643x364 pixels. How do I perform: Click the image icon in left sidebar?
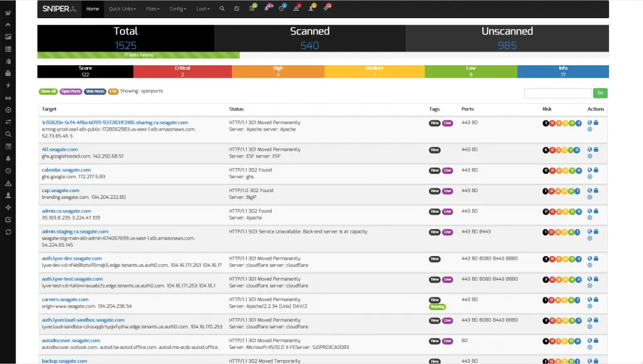[8, 37]
